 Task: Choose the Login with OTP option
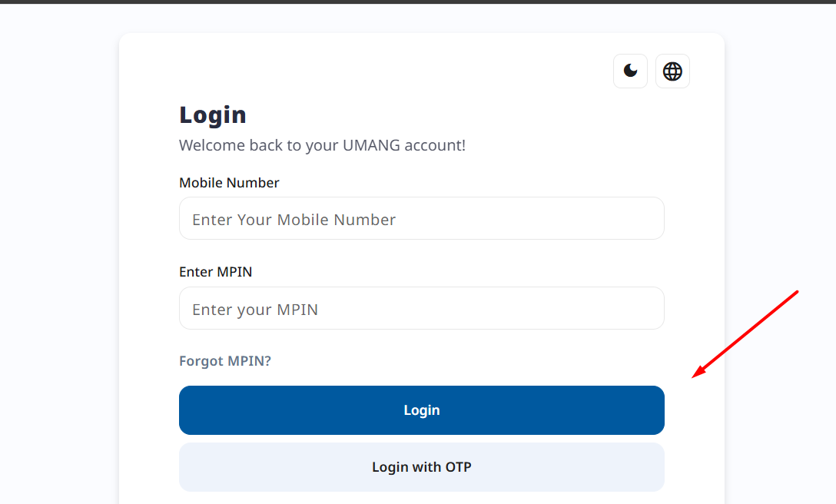[421, 467]
